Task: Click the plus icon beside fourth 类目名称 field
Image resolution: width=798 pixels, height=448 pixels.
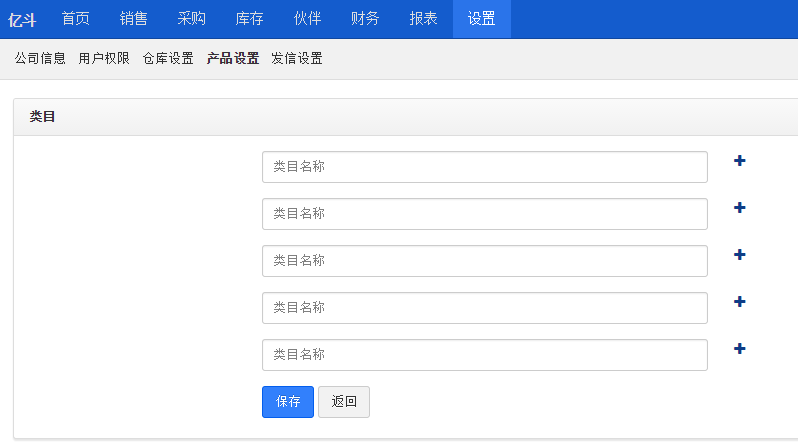Action: point(739,302)
